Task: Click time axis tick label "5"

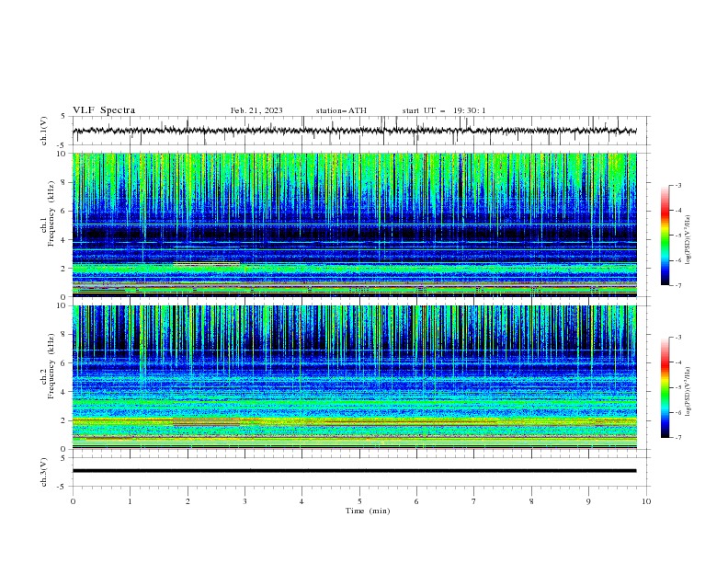Action: pyautogui.click(x=359, y=501)
